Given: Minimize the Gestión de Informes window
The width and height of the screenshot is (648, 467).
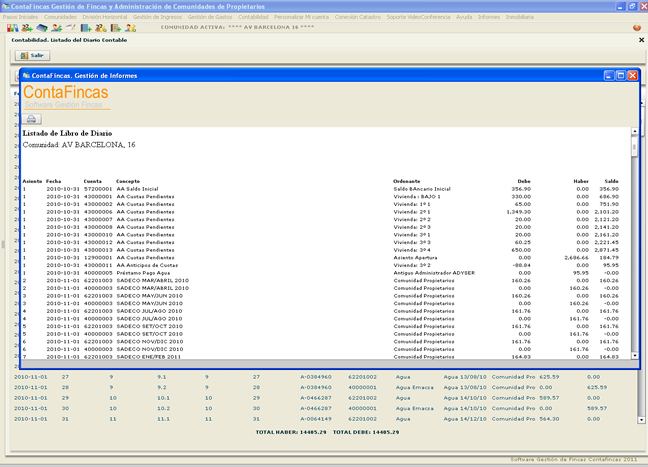Looking at the screenshot, I should tap(609, 75).
